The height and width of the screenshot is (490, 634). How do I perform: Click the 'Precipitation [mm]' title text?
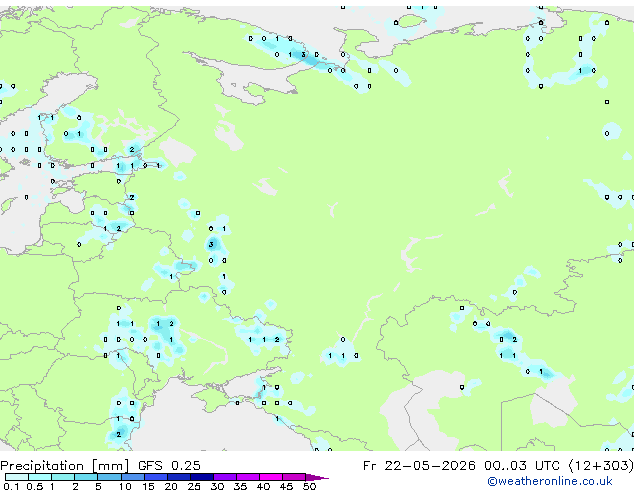[x=65, y=466]
